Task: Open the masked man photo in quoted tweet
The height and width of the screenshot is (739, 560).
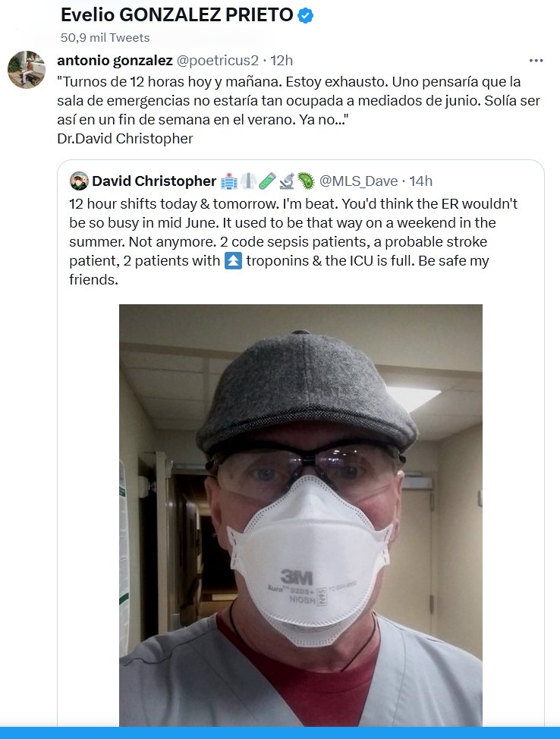Action: tap(300, 514)
